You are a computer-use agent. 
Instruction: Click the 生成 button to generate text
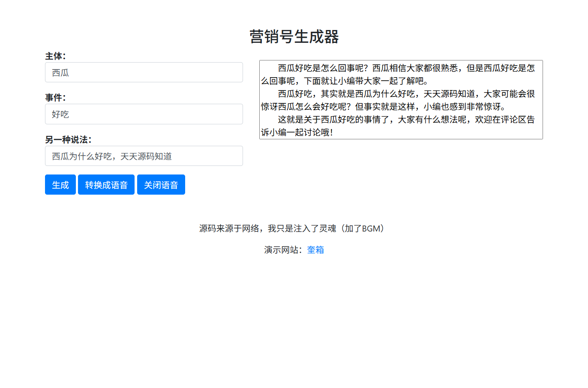60,184
